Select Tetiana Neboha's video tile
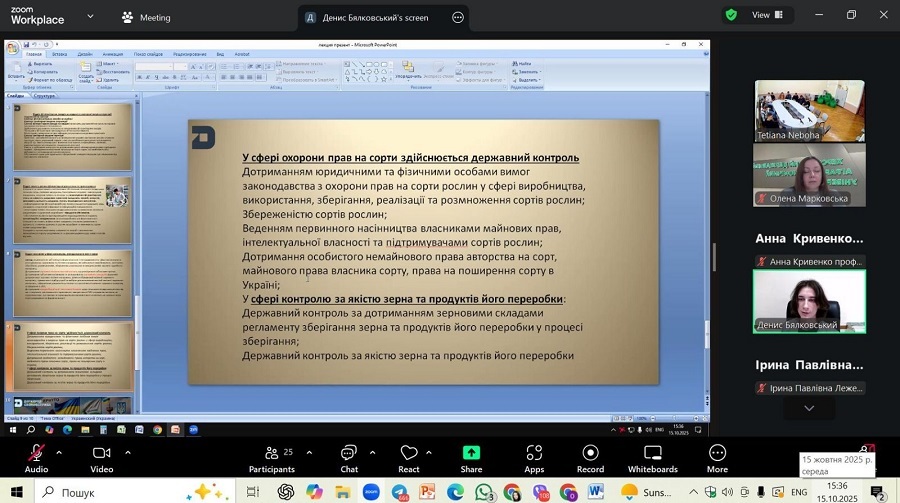This screenshot has width=900, height=503. tap(809, 110)
